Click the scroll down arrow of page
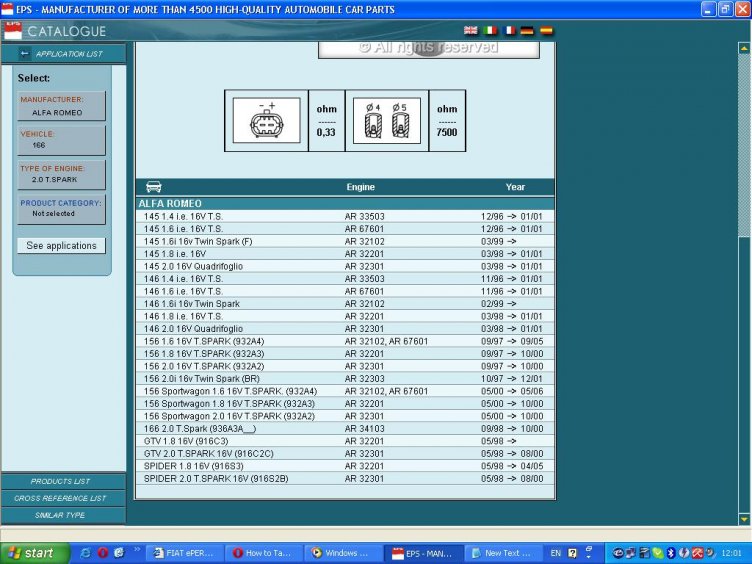 tap(743, 518)
